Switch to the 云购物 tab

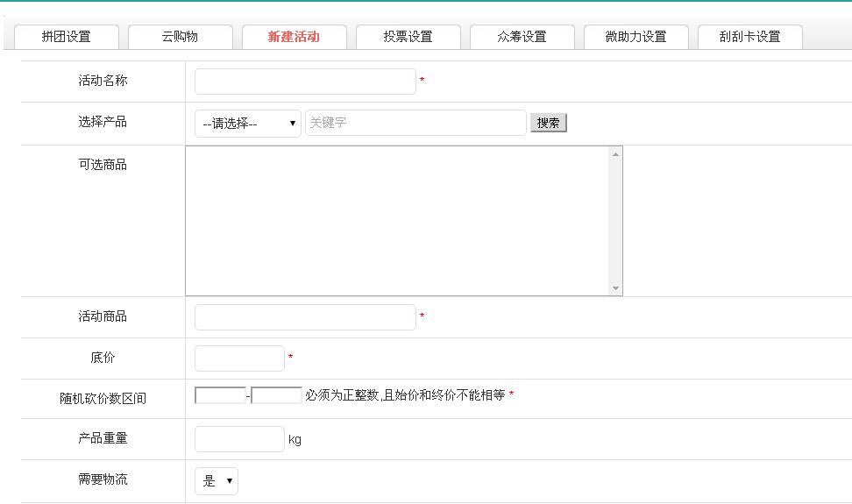180,37
